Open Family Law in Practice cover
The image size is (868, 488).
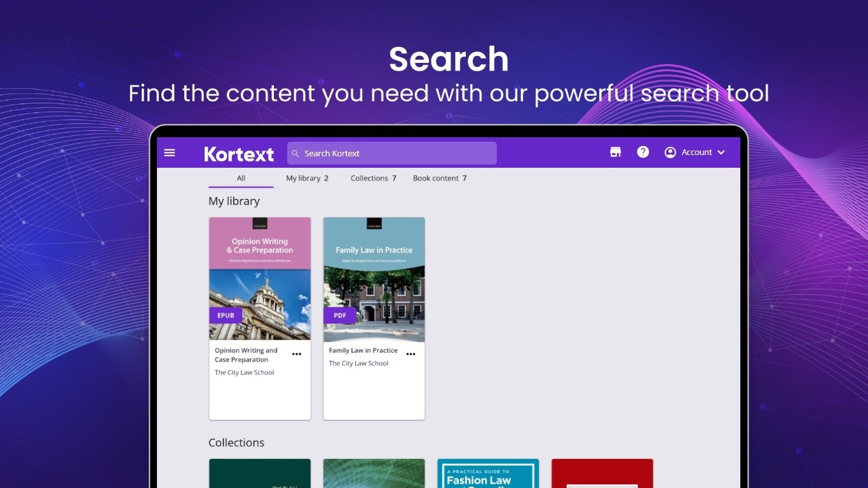pos(374,279)
